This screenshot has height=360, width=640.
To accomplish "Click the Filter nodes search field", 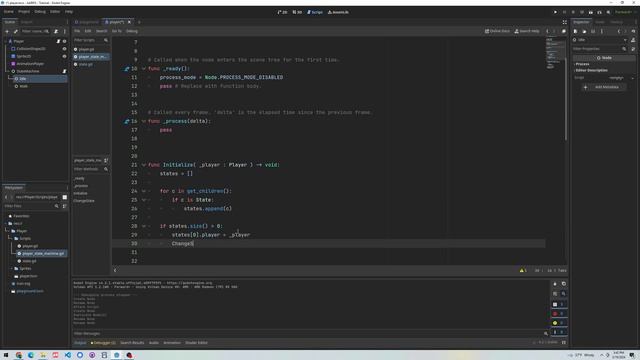I will pos(35,31).
